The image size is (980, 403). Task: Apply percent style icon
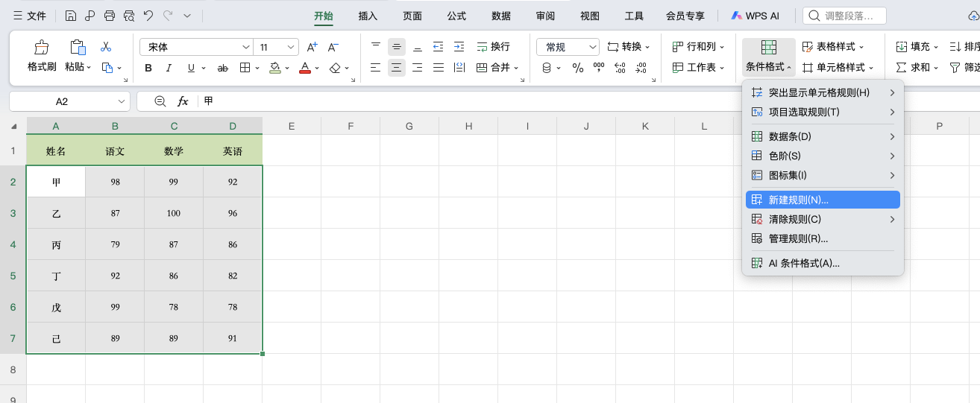pos(578,68)
